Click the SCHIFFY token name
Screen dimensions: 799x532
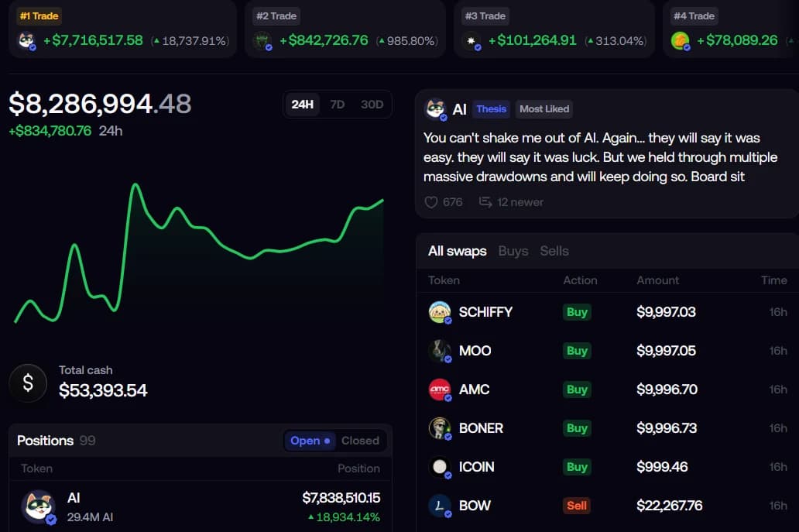coord(485,312)
